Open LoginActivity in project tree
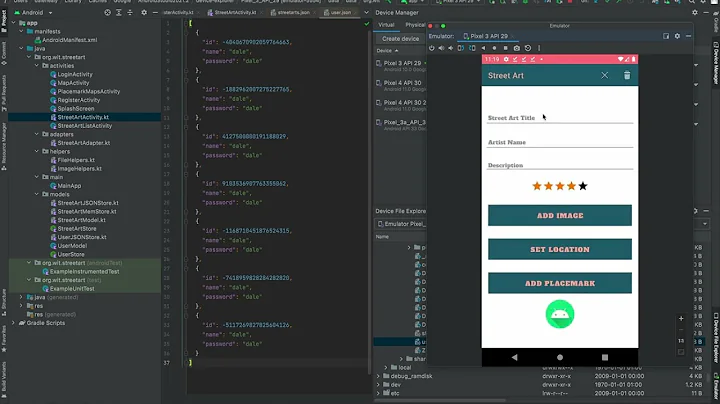 [75, 74]
